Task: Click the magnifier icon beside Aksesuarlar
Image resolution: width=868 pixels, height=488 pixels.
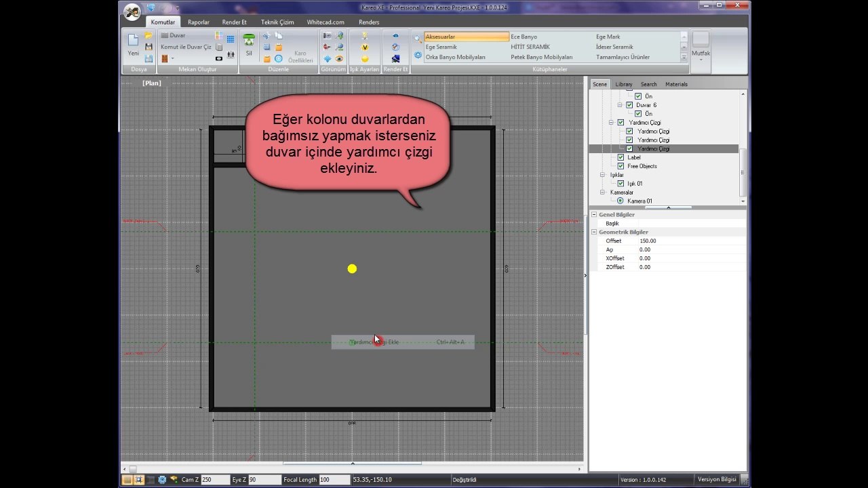Action: 418,39
